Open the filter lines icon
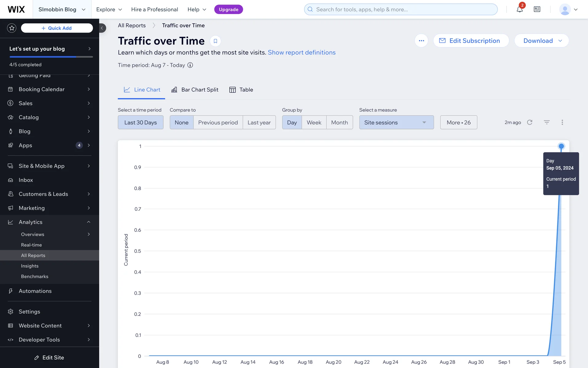This screenshot has width=588, height=368. [547, 122]
